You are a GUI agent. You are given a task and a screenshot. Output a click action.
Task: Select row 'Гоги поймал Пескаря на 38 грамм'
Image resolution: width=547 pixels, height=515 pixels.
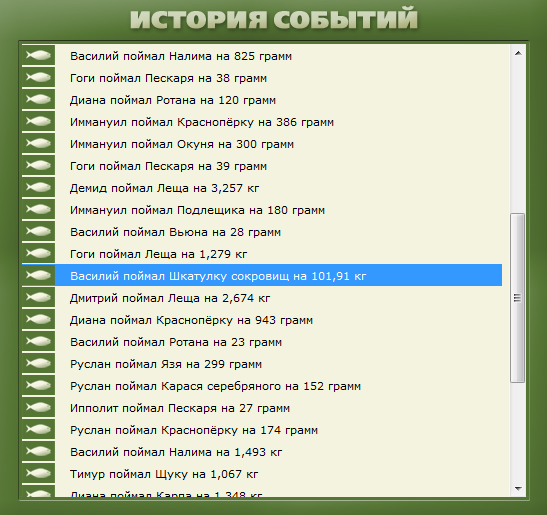(262, 77)
